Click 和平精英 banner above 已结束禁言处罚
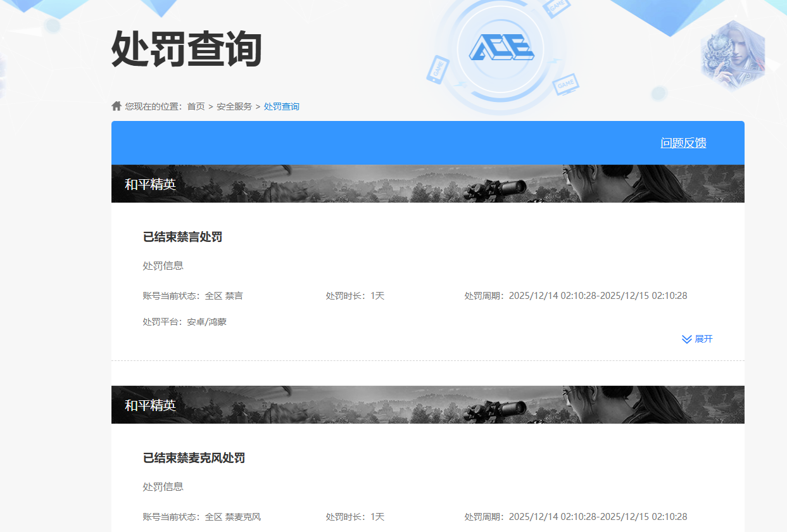 coord(428,184)
